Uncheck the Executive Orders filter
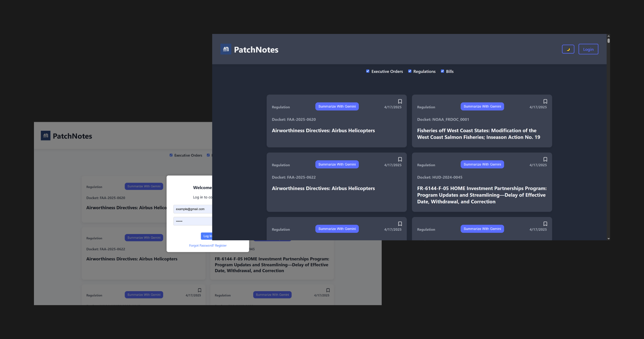644x339 pixels. tap(368, 71)
